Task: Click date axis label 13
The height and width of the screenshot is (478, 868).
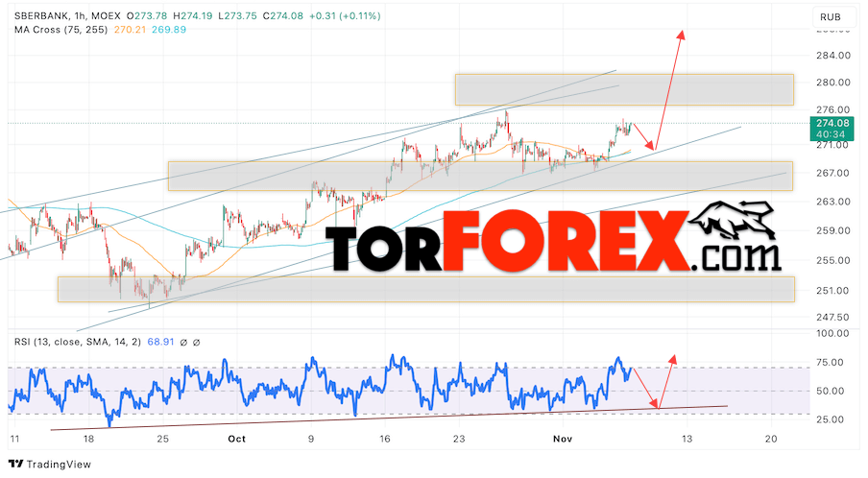Action: (687, 440)
